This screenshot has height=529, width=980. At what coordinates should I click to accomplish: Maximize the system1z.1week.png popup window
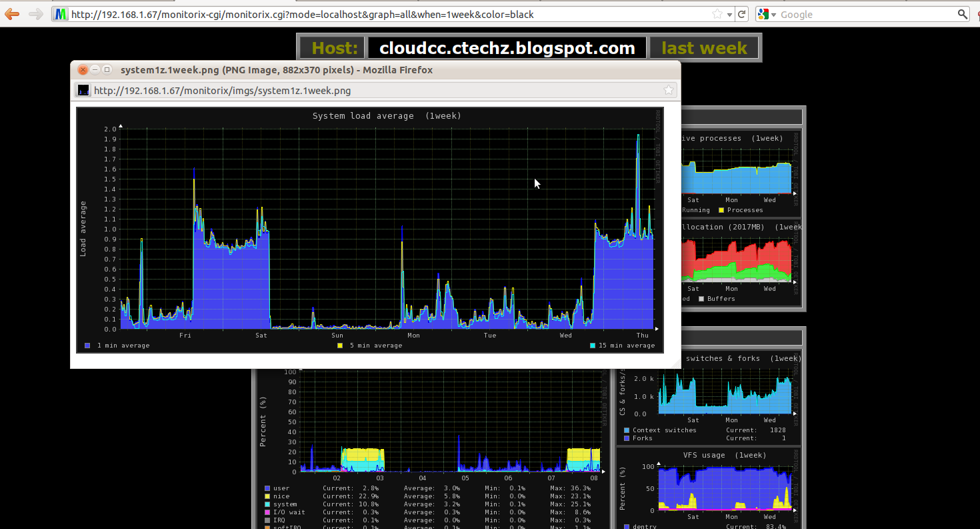107,70
